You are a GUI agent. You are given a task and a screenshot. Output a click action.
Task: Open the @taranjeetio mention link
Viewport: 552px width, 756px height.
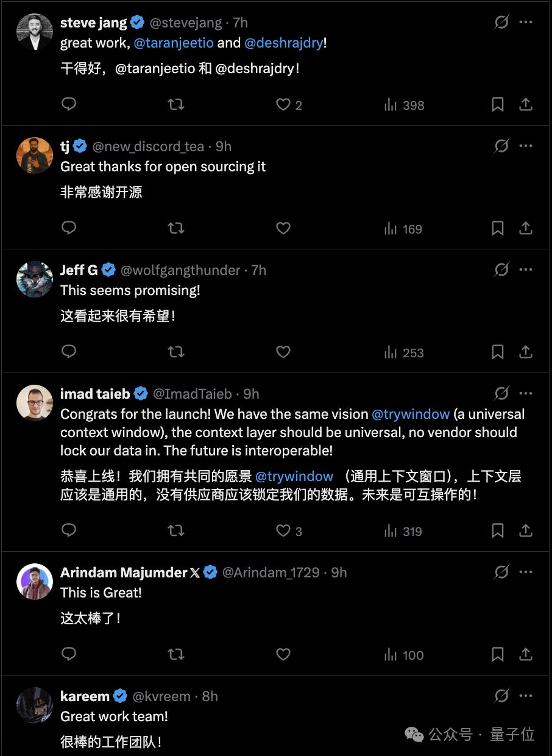[173, 43]
